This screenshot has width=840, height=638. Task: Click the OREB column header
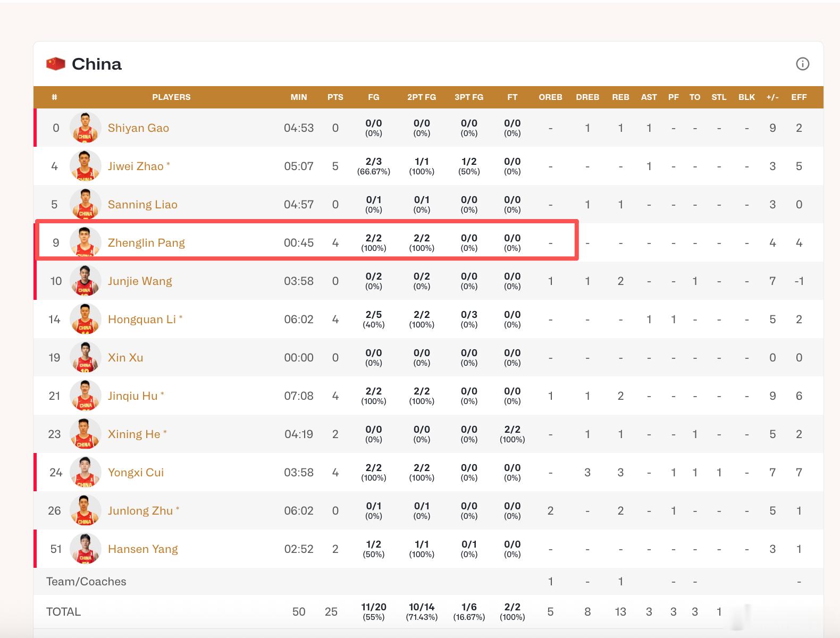click(550, 97)
